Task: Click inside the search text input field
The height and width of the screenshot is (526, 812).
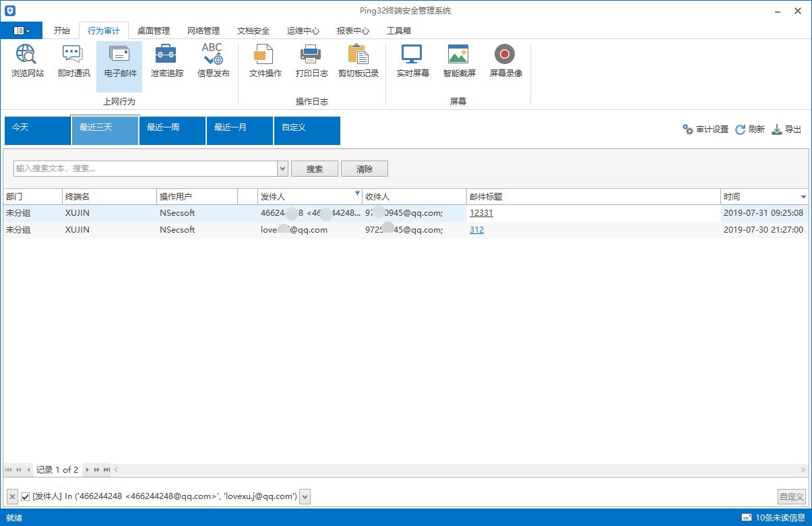Action: click(x=146, y=169)
